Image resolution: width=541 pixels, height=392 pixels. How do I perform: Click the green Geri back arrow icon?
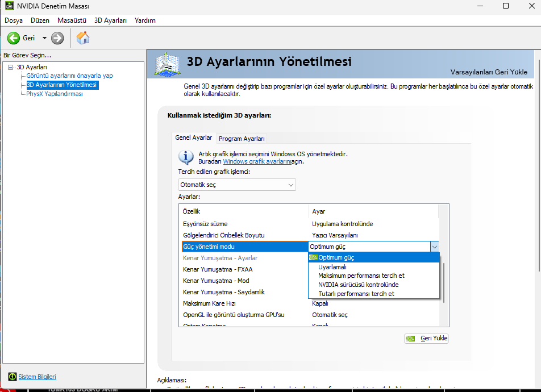click(x=14, y=38)
